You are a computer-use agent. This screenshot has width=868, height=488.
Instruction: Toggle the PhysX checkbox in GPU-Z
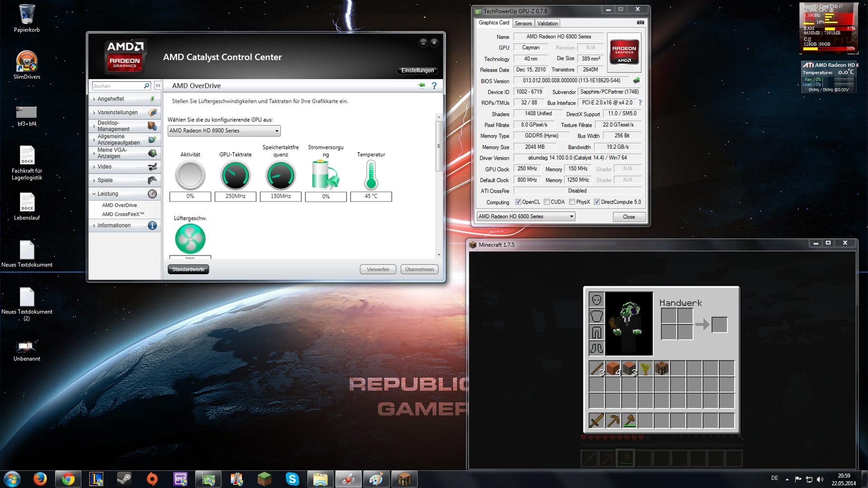click(572, 202)
